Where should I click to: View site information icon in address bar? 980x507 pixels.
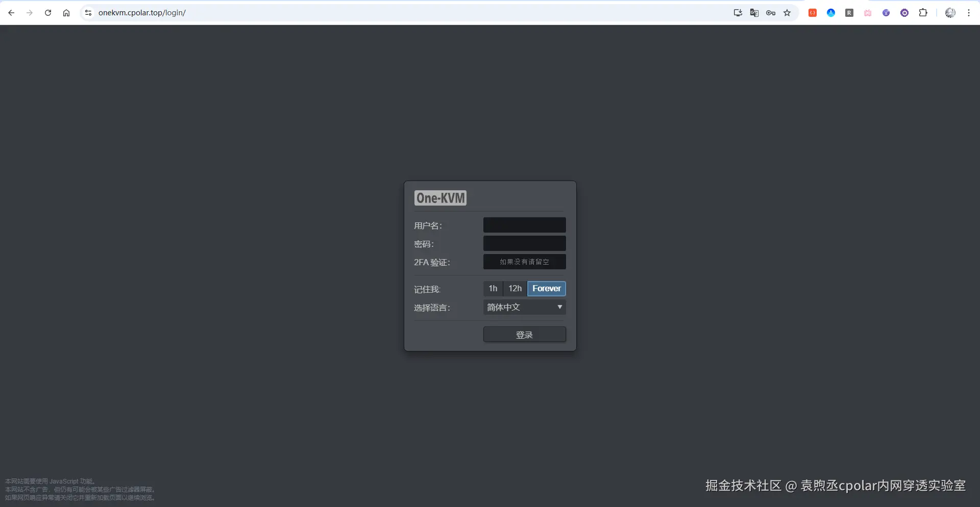(x=88, y=13)
